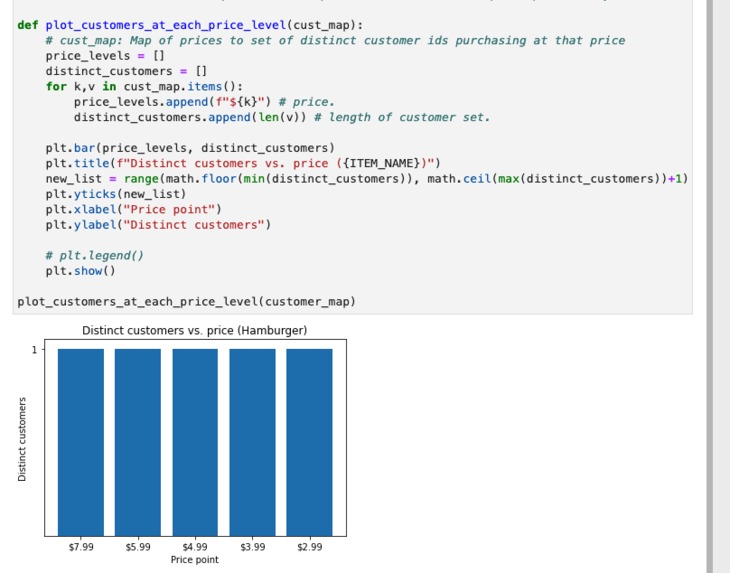Viewport: 730px width, 573px height.
Task: Click the plt.xlabel("Price point") line
Action: 134,209
